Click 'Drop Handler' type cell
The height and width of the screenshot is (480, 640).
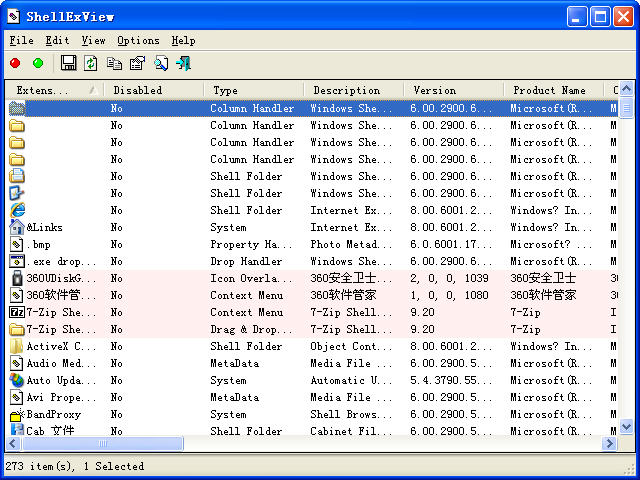(x=246, y=261)
